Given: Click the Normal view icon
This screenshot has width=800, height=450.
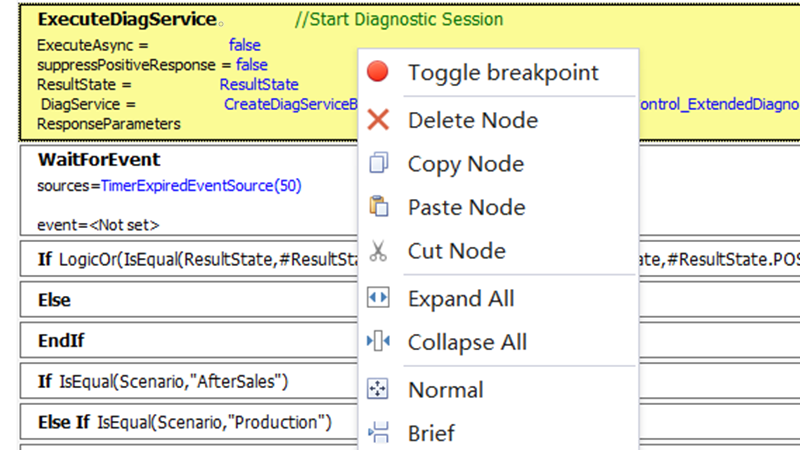Looking at the screenshot, I should 378,390.
